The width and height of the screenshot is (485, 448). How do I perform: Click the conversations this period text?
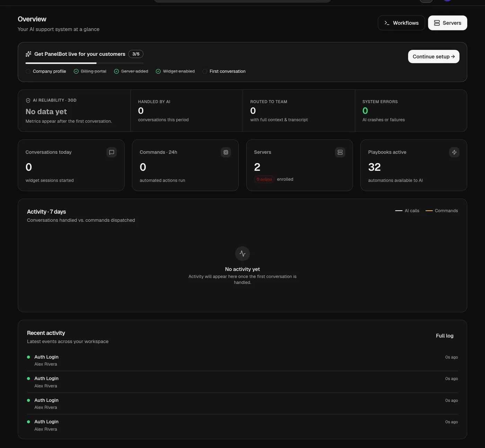click(164, 120)
